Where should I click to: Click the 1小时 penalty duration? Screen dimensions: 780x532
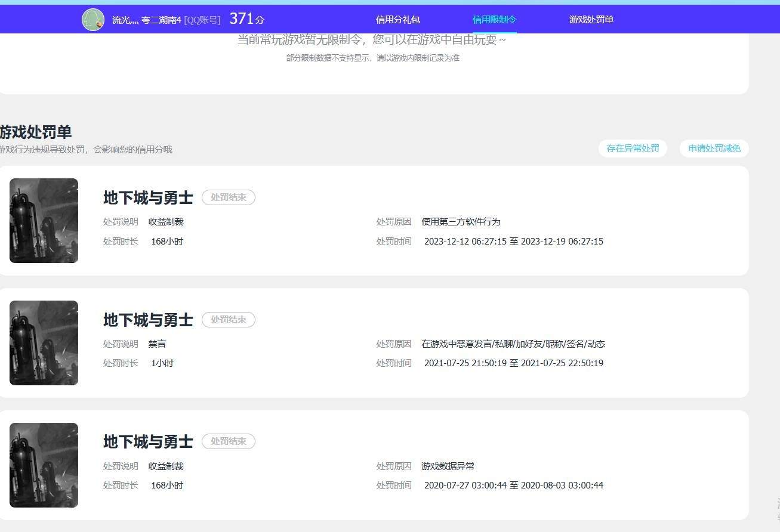pyautogui.click(x=162, y=363)
